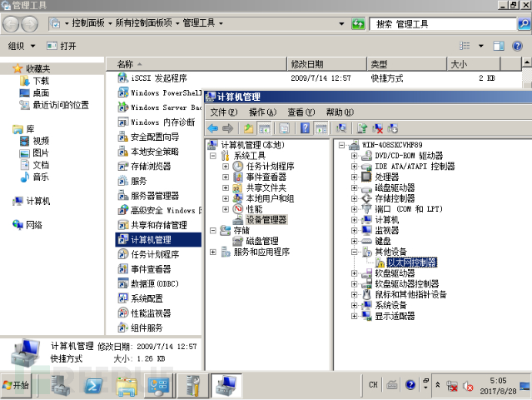Open Server Manager from the taskbar

click(x=61, y=386)
